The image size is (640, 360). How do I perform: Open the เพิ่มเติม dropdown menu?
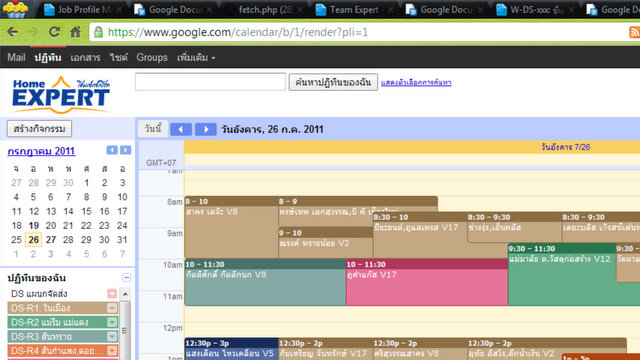(x=196, y=58)
